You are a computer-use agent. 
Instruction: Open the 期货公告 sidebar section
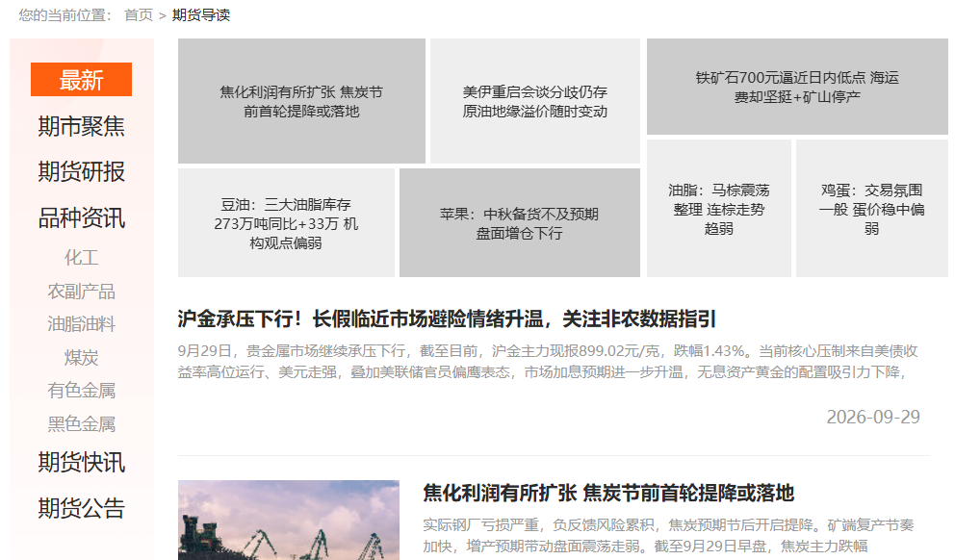coord(81,508)
